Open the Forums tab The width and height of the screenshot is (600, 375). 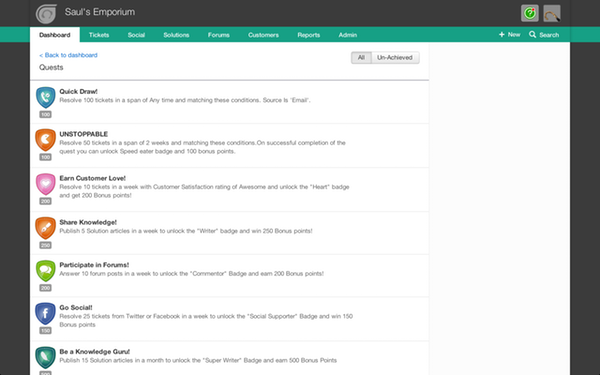219,35
